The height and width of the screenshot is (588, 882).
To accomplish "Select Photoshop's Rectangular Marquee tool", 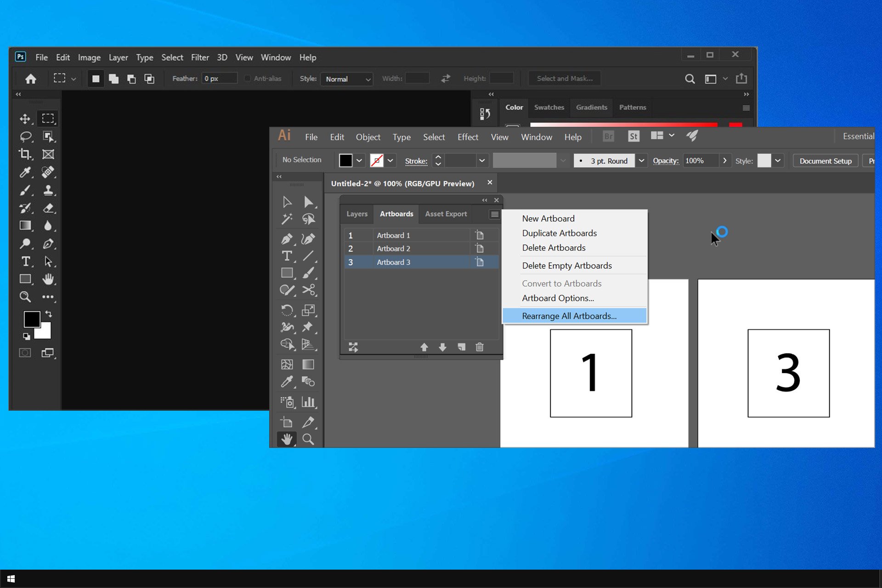I will [x=48, y=119].
